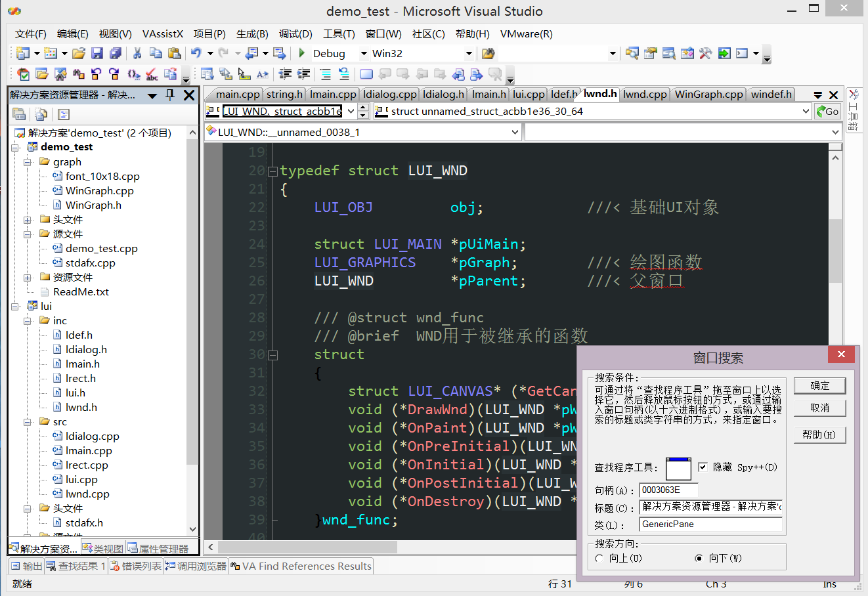This screenshot has width=868, height=596.
Task: Select WinGraph.h in solution tree
Action: (x=93, y=205)
